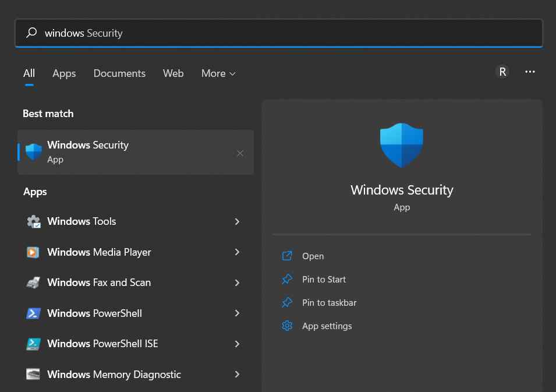Select the Windows Security best match result
The width and height of the screenshot is (556, 392).
[x=136, y=152]
